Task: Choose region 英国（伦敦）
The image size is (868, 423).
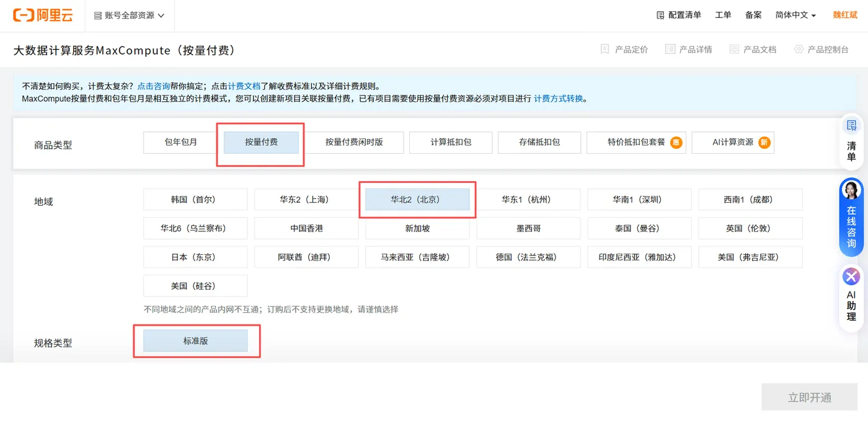Action: click(750, 228)
